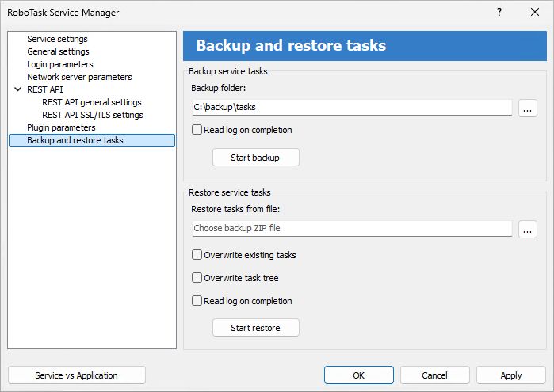Click the Choose backup ZIP file field
Image resolution: width=554 pixels, height=392 pixels.
pos(352,229)
